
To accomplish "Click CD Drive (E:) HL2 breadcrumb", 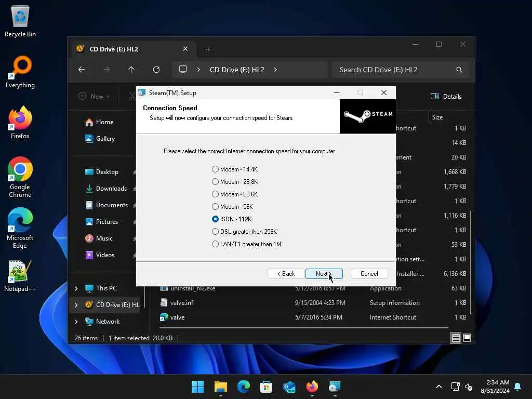I will pos(237,70).
